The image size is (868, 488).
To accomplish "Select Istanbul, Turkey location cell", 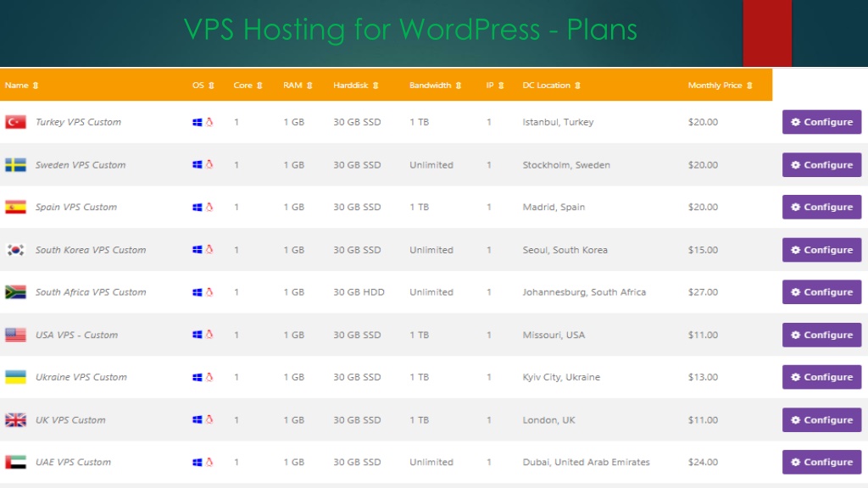I will [x=558, y=122].
